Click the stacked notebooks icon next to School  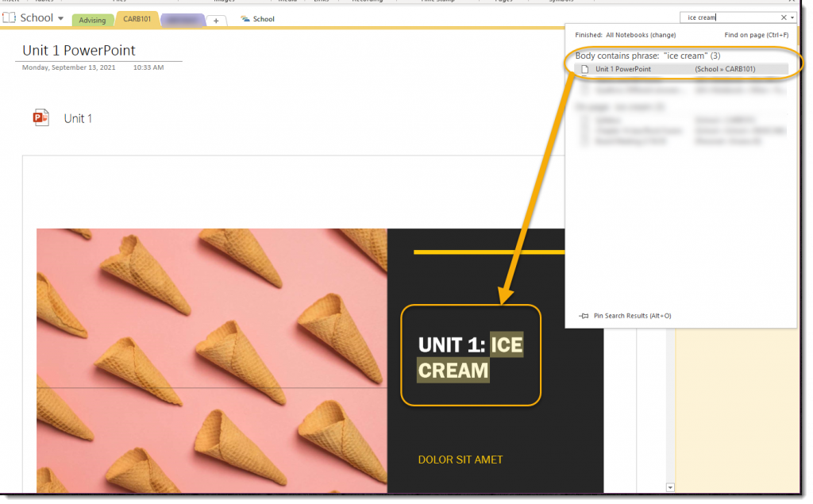point(245,19)
